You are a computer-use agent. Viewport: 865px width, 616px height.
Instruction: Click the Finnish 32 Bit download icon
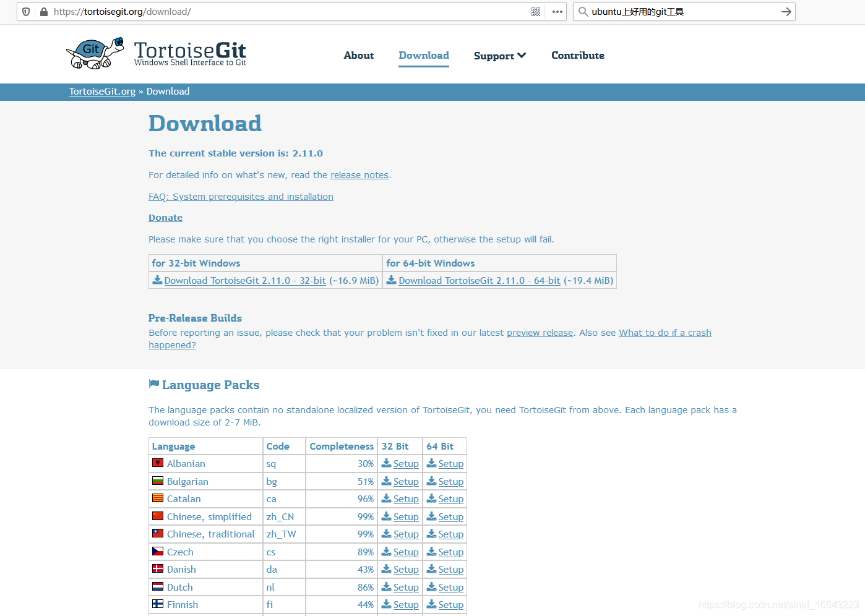coord(387,604)
